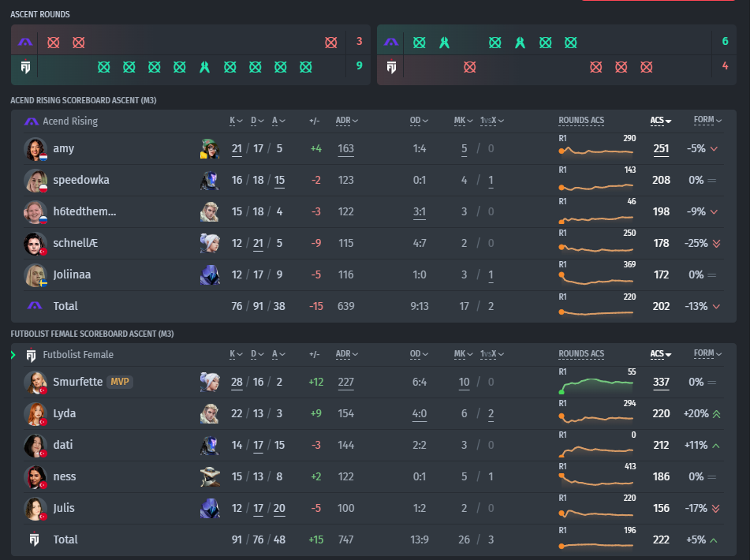
Task: Sort Acend Rising table by ACS
Action: pyautogui.click(x=661, y=121)
